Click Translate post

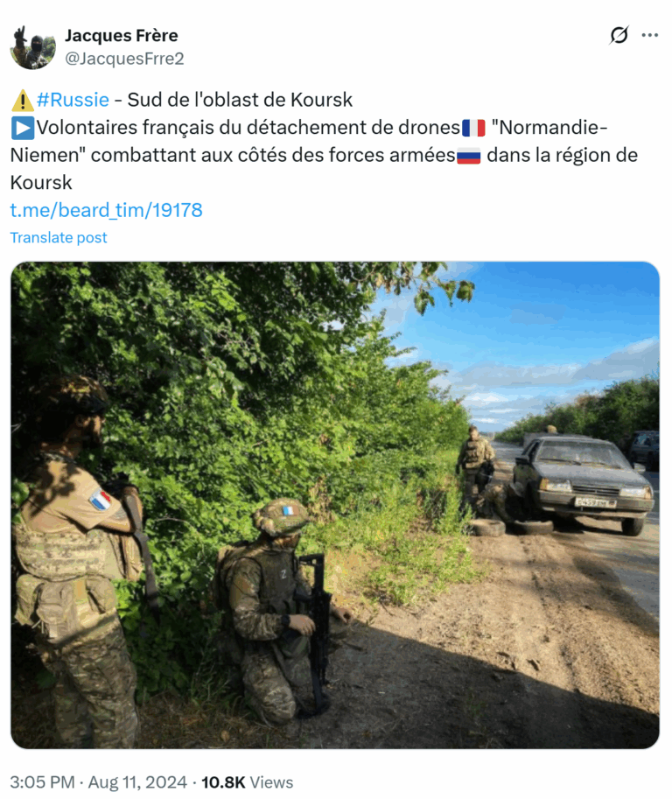coord(59,237)
